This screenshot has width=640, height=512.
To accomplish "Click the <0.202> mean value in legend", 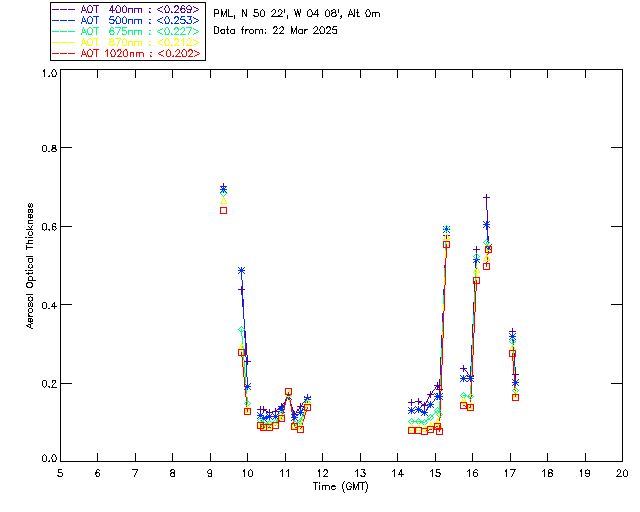I will point(178,53).
